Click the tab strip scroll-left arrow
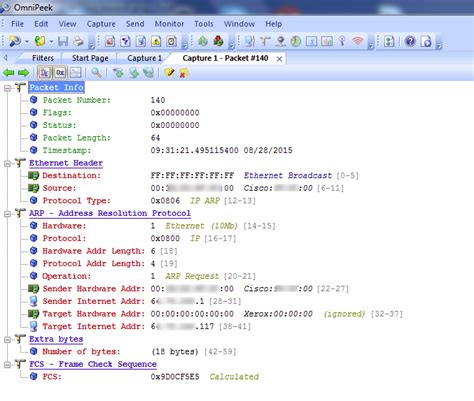474x401 pixels. [6, 58]
